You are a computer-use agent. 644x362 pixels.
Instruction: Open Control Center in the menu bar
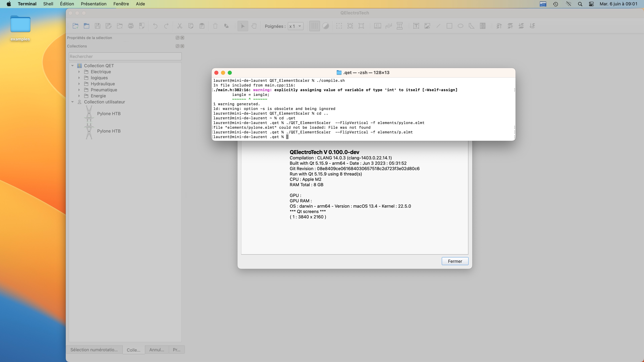coord(591,4)
